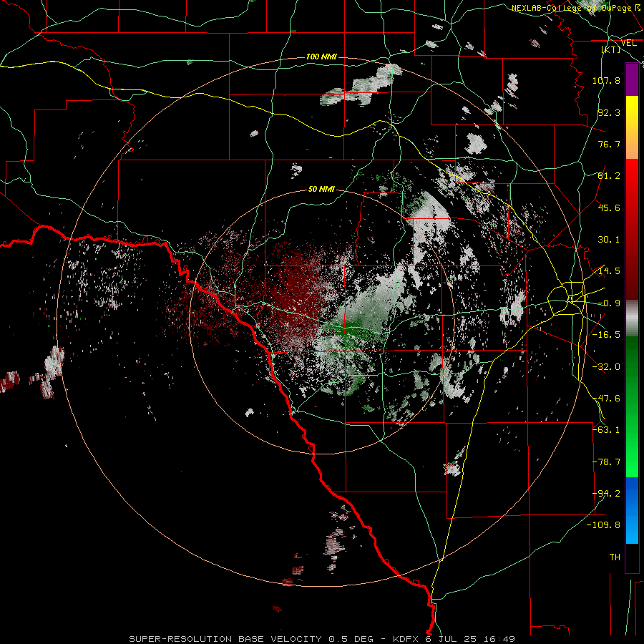This screenshot has height=644, width=644.
Task: Click the blue segment of the color bar
Action: (x=632, y=510)
